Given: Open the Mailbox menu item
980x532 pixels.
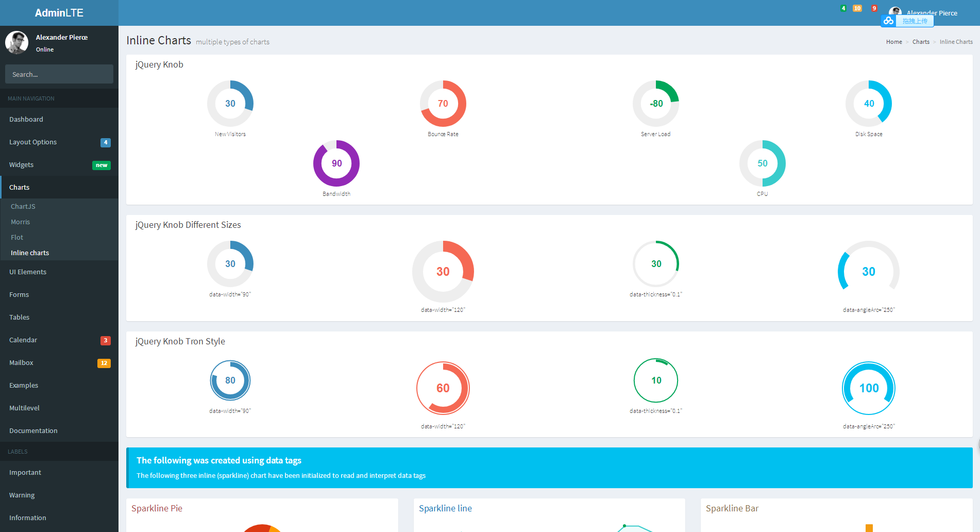Looking at the screenshot, I should [x=59, y=362].
